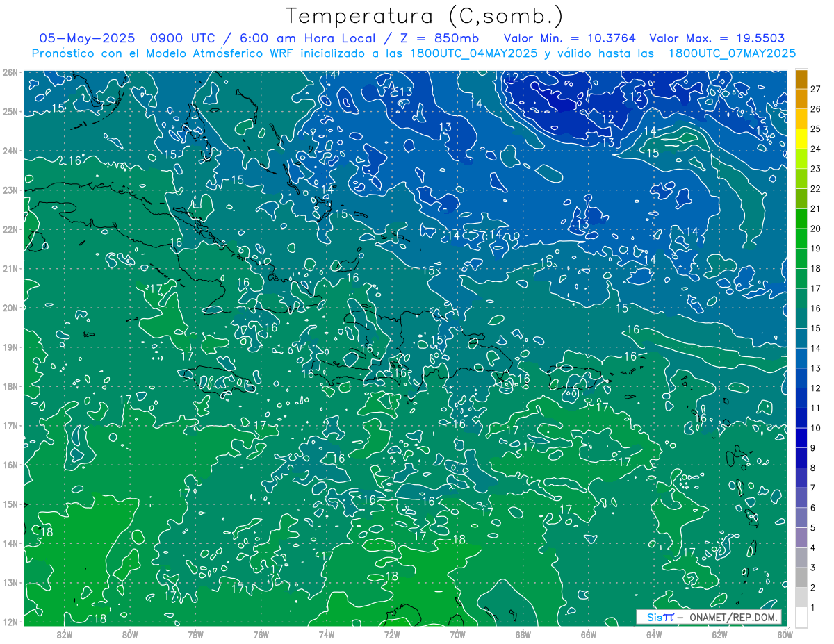The width and height of the screenshot is (834, 644).
Task: Click the "Valor Max. = 19.5503" text
Action: [x=717, y=38]
